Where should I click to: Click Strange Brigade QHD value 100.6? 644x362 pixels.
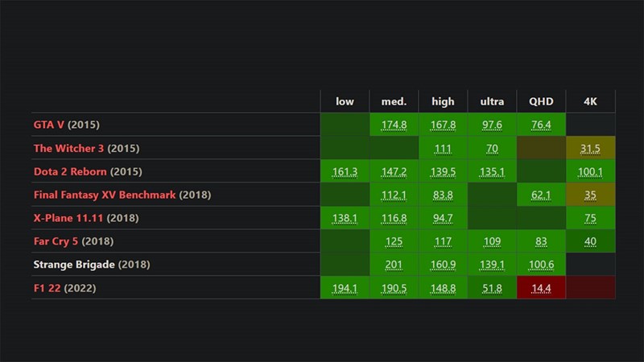[541, 265]
